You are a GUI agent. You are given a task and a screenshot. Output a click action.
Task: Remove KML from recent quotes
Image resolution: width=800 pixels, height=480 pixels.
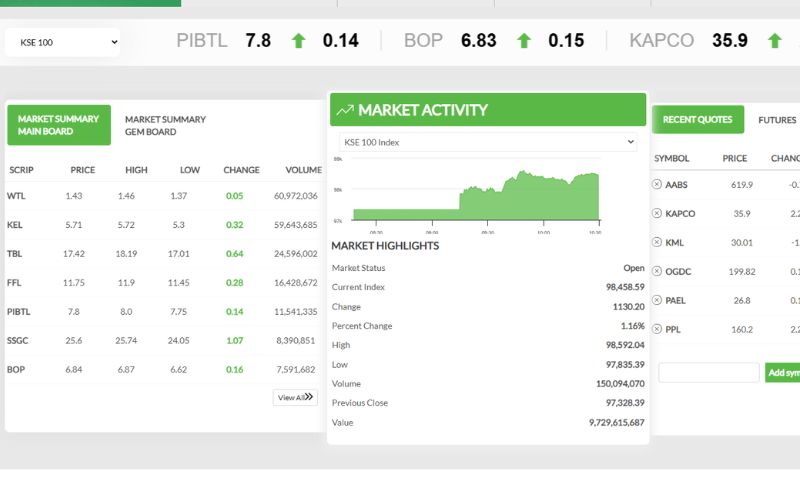pyautogui.click(x=657, y=242)
